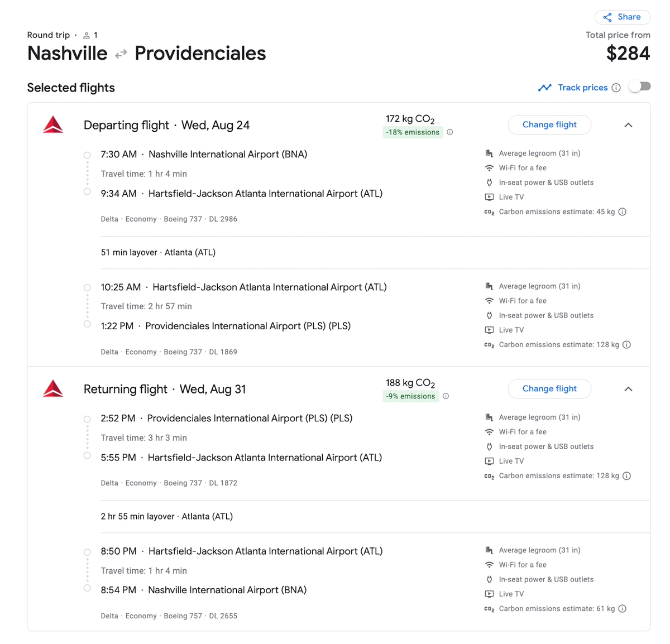The image size is (670, 644).
Task: Toggle the Track prices switch
Action: [640, 86]
